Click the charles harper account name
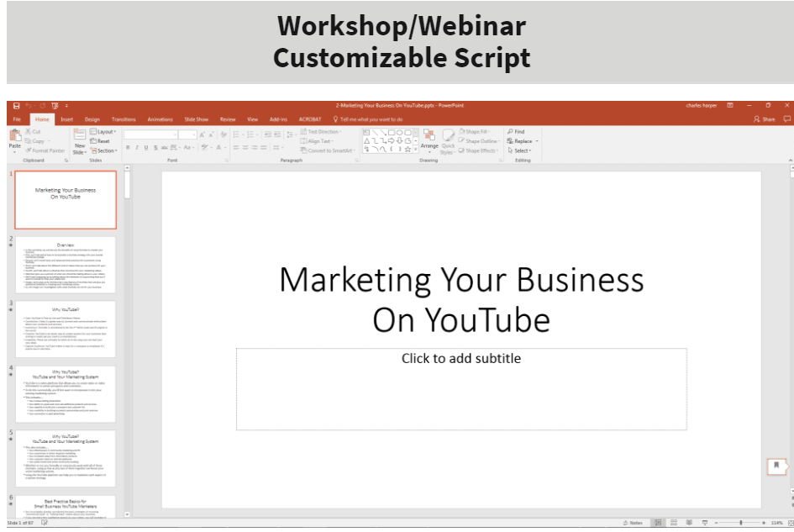This screenshot has width=794, height=532. (x=702, y=106)
